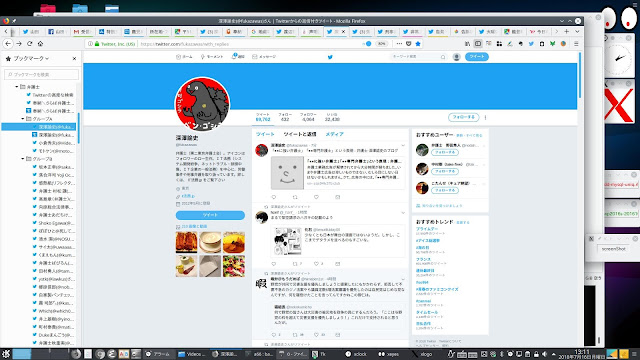Reload the page with the refresh icon
The image size is (640, 360).
pos(29,44)
